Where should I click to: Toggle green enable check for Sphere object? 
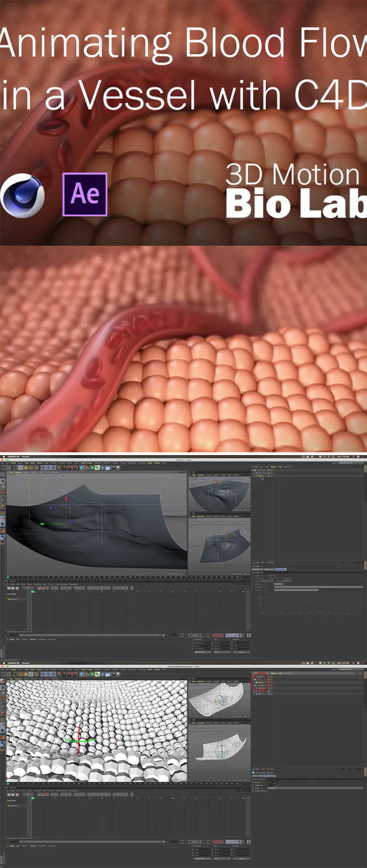(x=271, y=682)
